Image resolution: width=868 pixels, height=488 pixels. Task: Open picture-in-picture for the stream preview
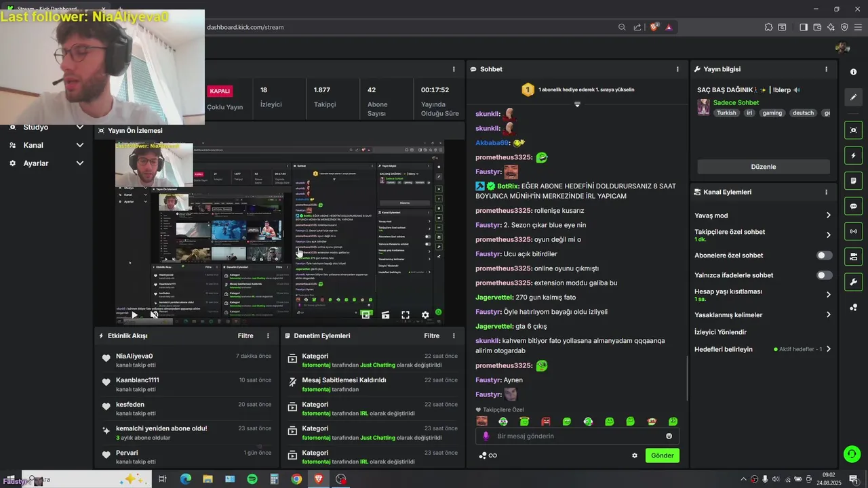[x=366, y=314]
